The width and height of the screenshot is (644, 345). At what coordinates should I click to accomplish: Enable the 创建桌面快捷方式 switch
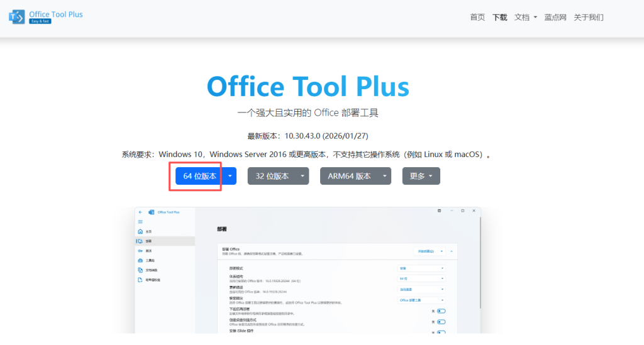tap(441, 321)
